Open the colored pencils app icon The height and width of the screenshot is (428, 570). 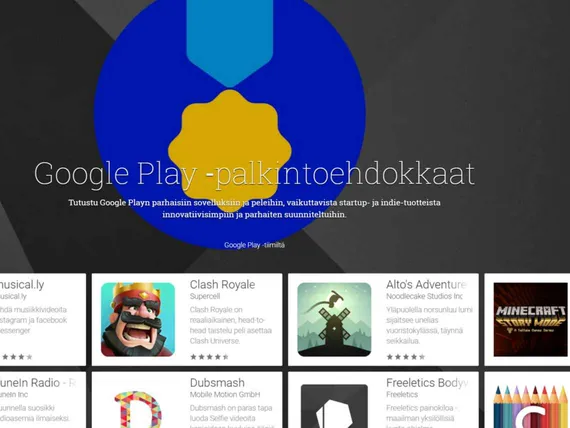[x=530, y=407]
